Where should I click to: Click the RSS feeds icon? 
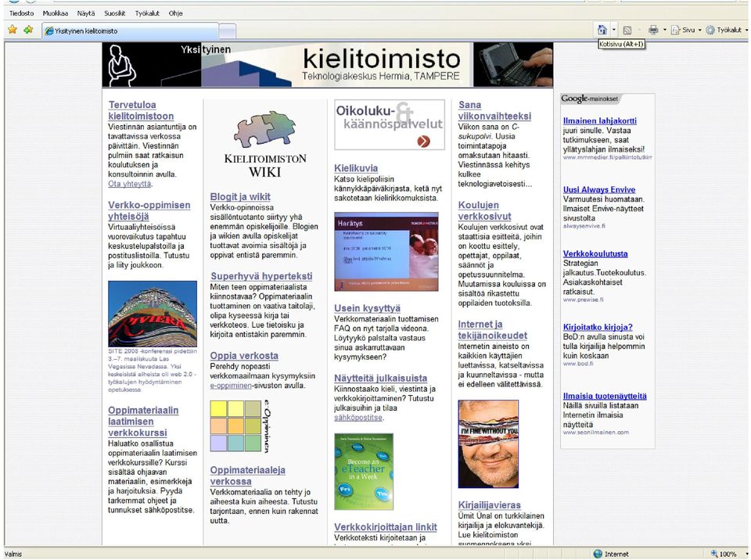point(627,31)
